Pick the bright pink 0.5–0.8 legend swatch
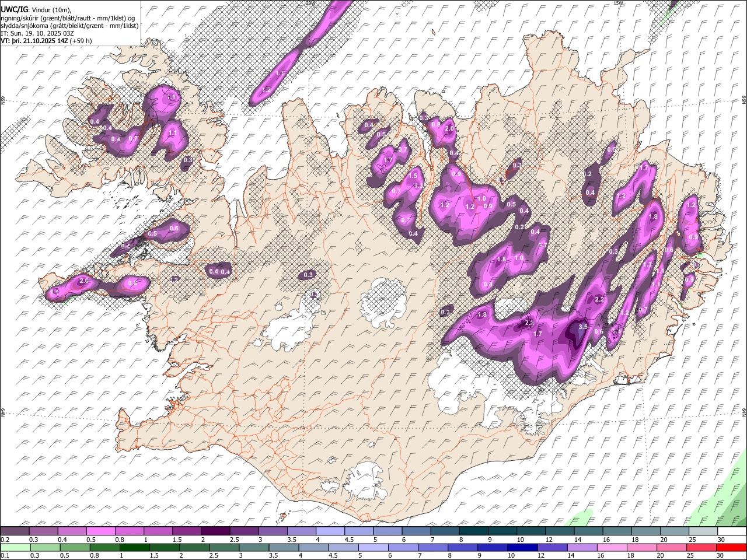This screenshot has width=747, height=560. (100, 531)
